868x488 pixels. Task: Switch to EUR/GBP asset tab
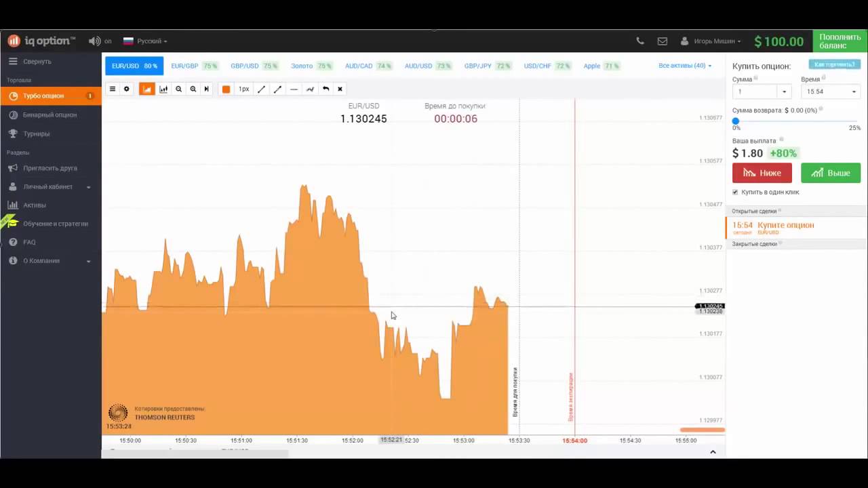194,66
